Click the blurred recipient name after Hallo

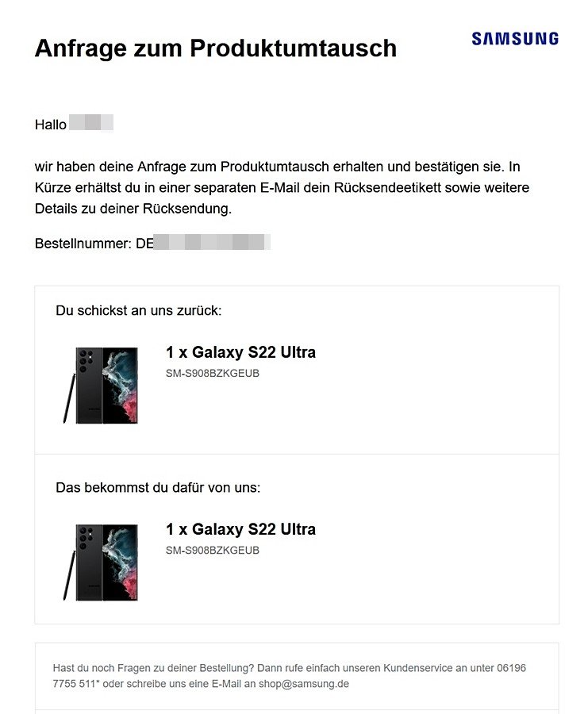[91, 123]
